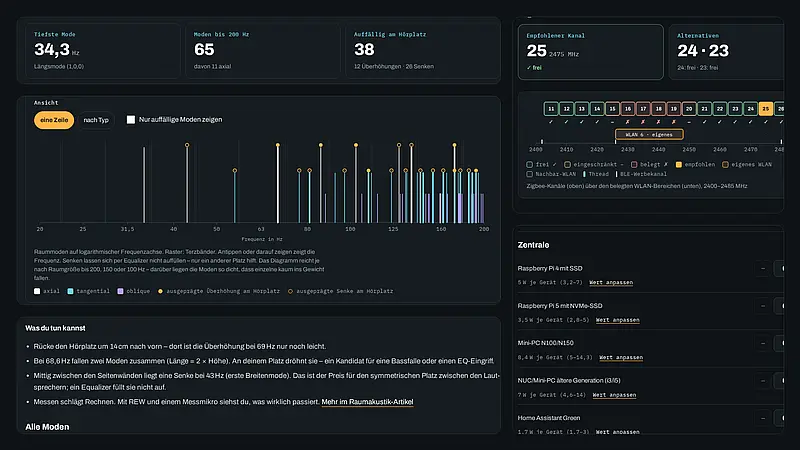Tap the tangential mode bar near 50 Hz
Image resolution: width=800 pixels, height=450 pixels.
(235, 197)
